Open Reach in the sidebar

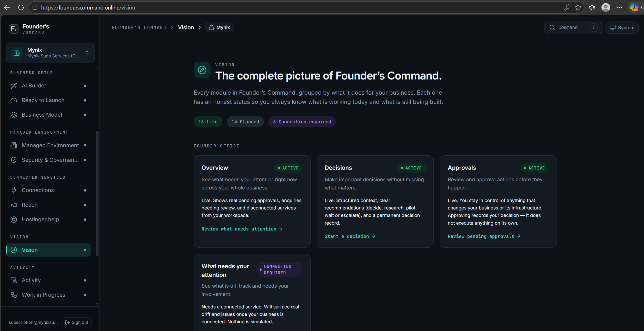[48, 205]
